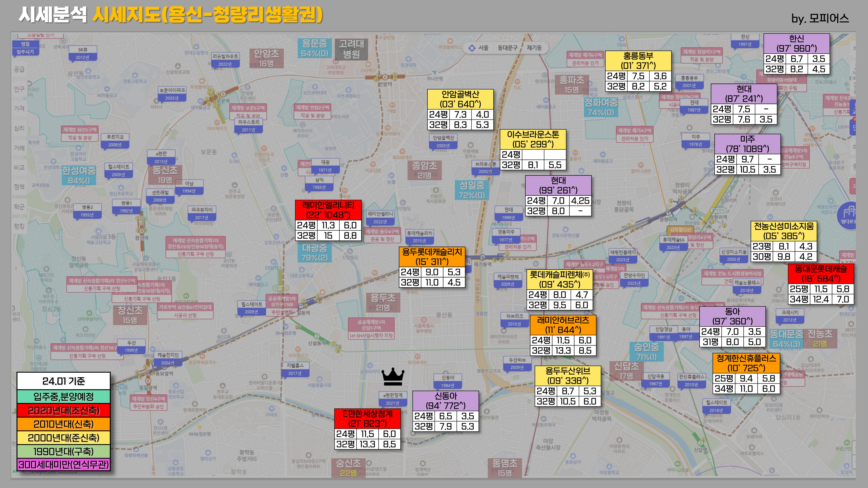Open the 제기동 neighborhood selector
Image resolution: width=868 pixels, height=488 pixels.
534,48
